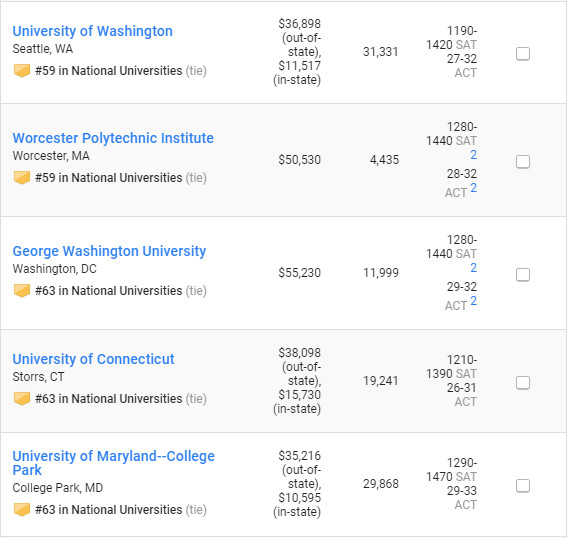
Task: Tick the compare checkbox for George Washington University
Action: (523, 275)
